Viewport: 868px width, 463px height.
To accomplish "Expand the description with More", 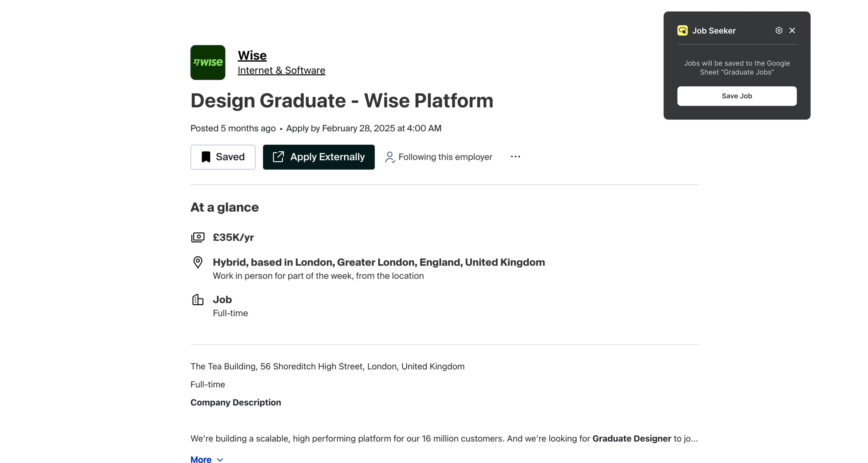I will point(207,460).
